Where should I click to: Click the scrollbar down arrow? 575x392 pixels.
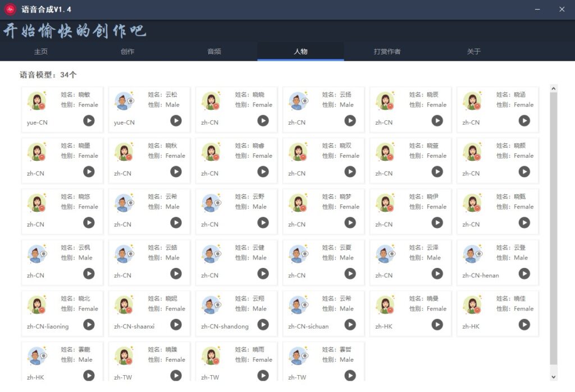pos(554,376)
